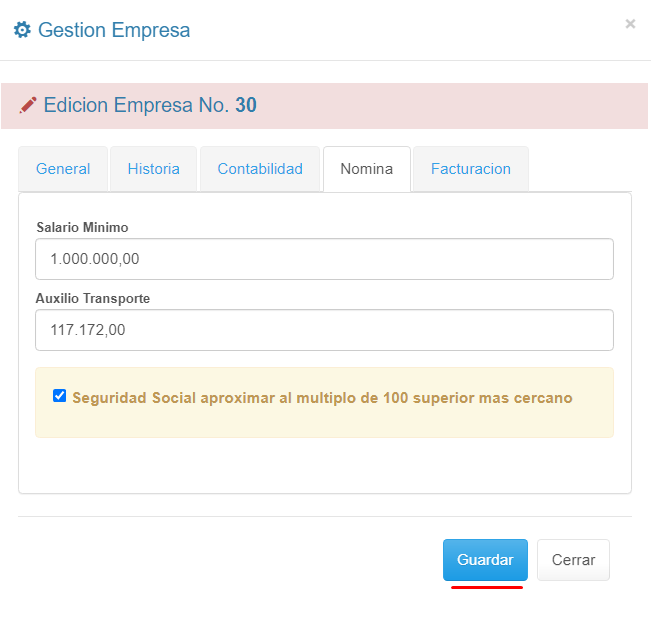Image resolution: width=651 pixels, height=630 pixels.
Task: Click the Seguridad Social aproximar label text
Action: (322, 398)
